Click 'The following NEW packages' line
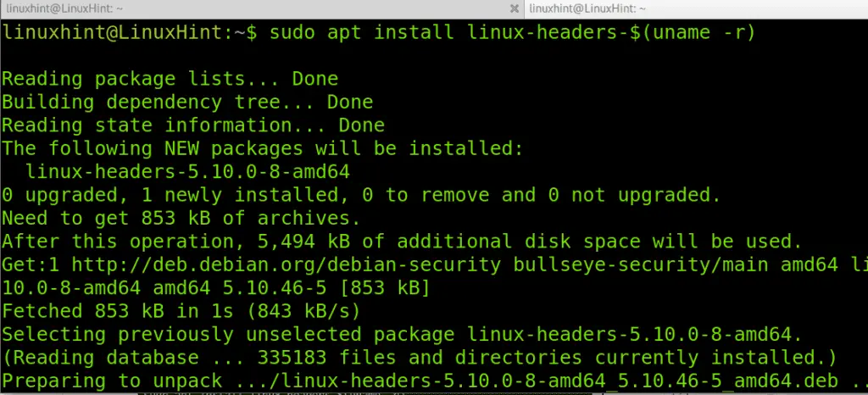868x395 pixels. 262,149
